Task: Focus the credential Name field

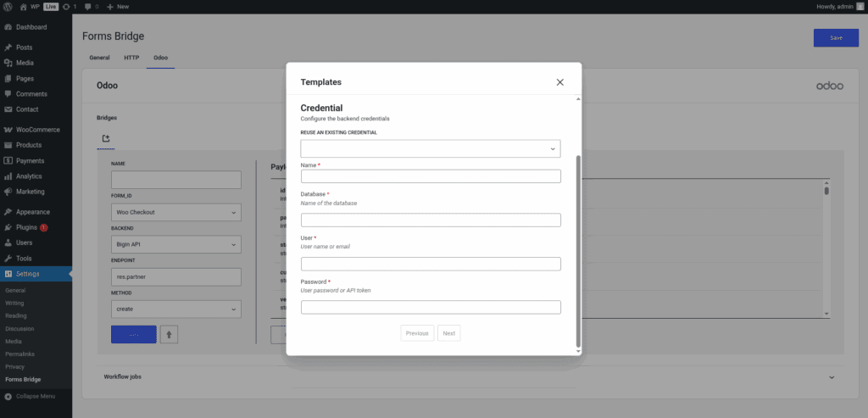Action: (431, 176)
